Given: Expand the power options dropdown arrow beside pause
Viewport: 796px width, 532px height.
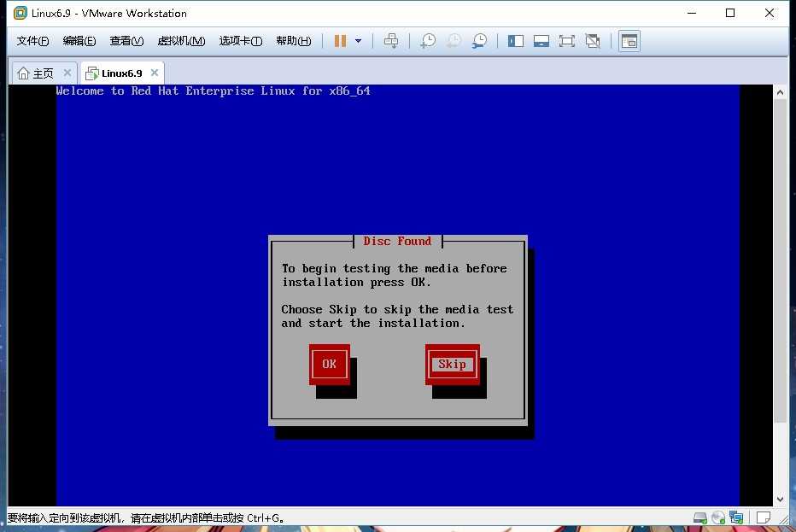Looking at the screenshot, I should point(359,41).
